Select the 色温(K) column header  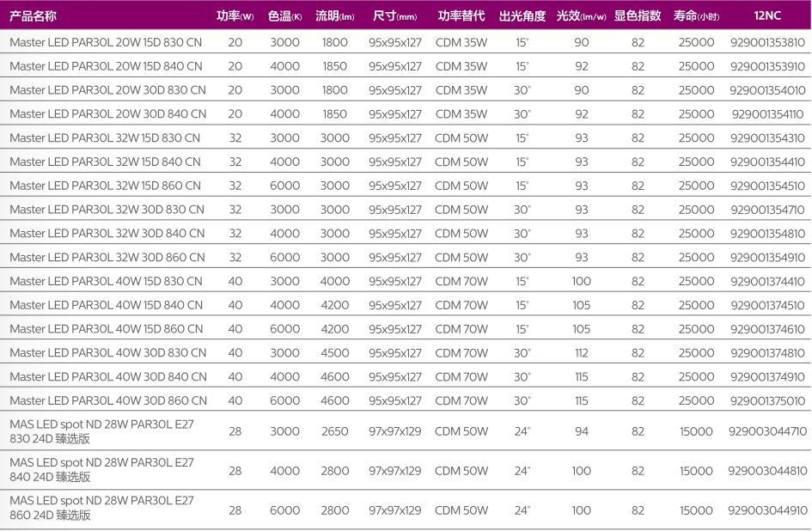[284, 16]
